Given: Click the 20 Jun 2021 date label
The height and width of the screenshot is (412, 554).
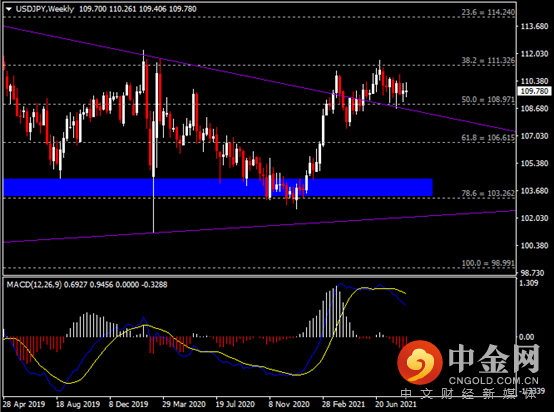Looking at the screenshot, I should (396, 404).
